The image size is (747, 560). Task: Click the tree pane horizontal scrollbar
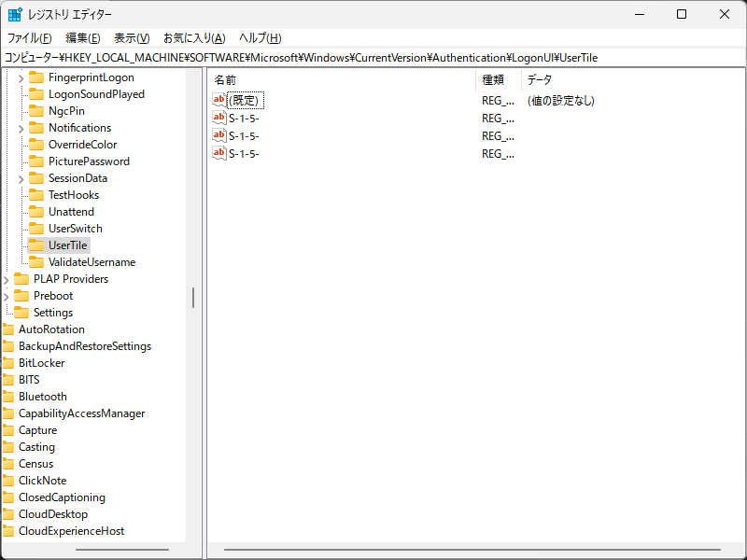[122, 550]
